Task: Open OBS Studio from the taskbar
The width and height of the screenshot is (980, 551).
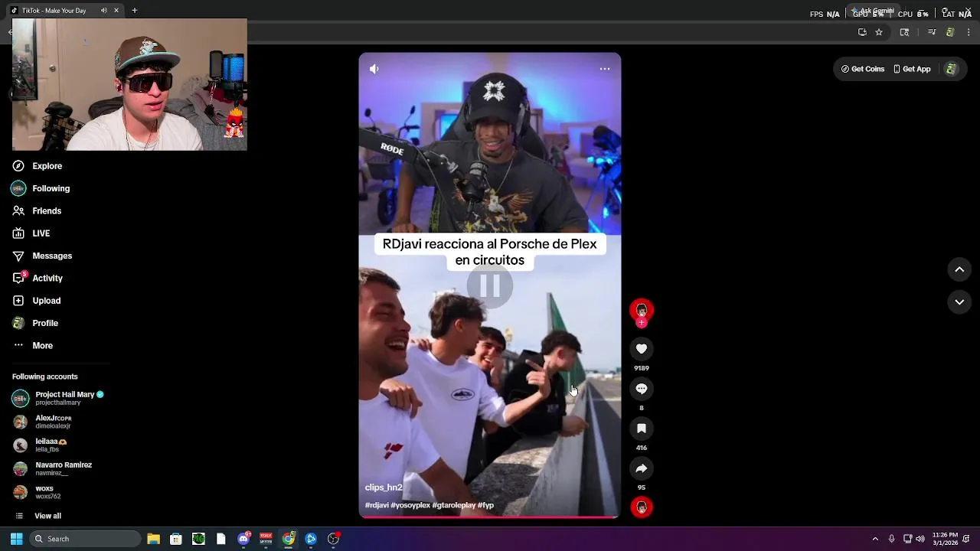Action: coord(333,539)
